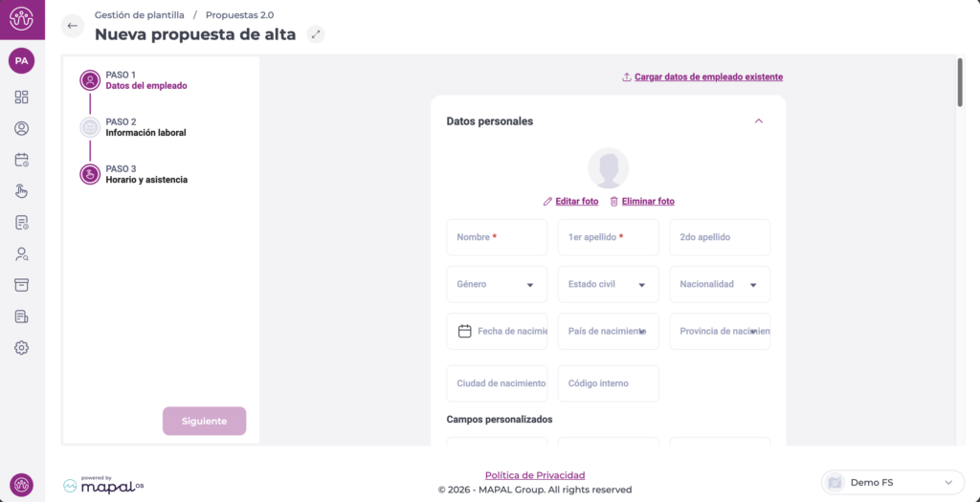Viewport: 980px width, 502px height.
Task: Open the Estado civil dropdown
Action: (x=608, y=284)
